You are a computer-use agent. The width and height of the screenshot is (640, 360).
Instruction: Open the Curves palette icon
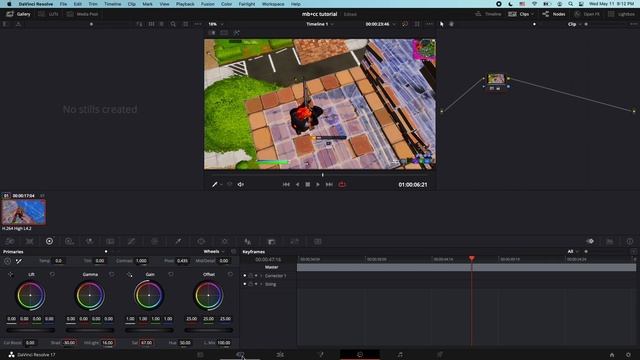[x=131, y=241]
